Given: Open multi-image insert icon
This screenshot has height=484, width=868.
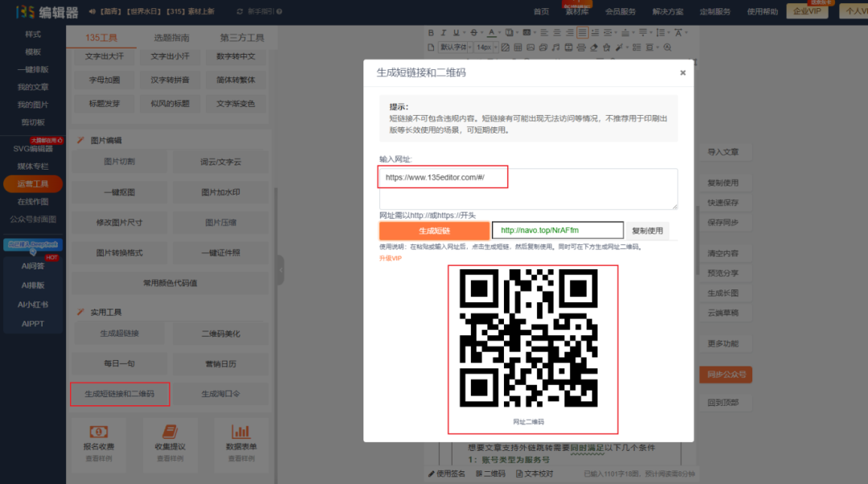Looking at the screenshot, I should [543, 47].
